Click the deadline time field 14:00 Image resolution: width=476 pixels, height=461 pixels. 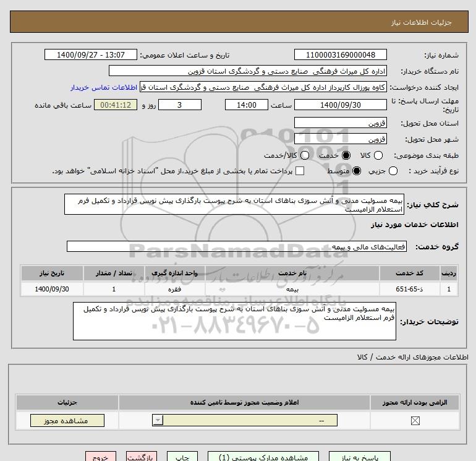[x=247, y=105]
